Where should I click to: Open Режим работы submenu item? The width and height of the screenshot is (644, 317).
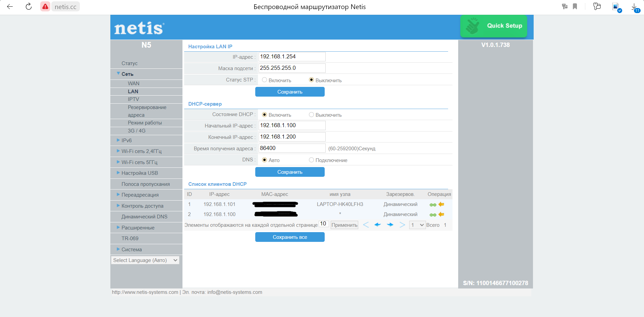click(145, 122)
